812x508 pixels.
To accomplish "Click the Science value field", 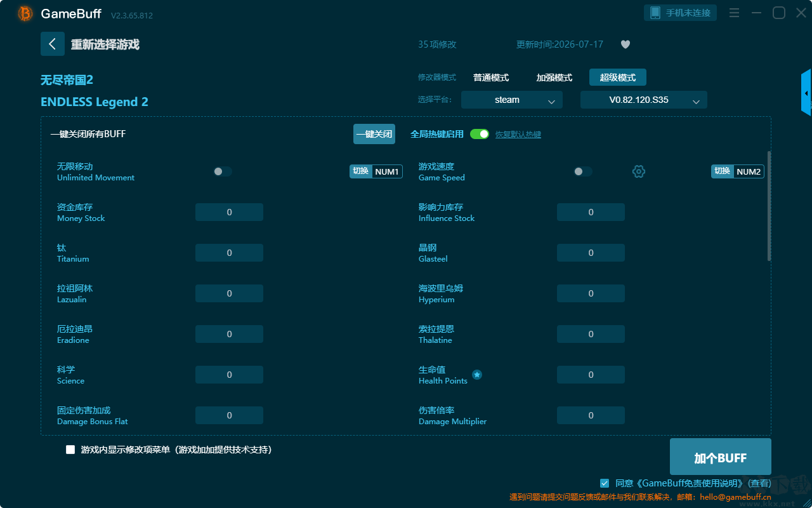I will pos(229,375).
